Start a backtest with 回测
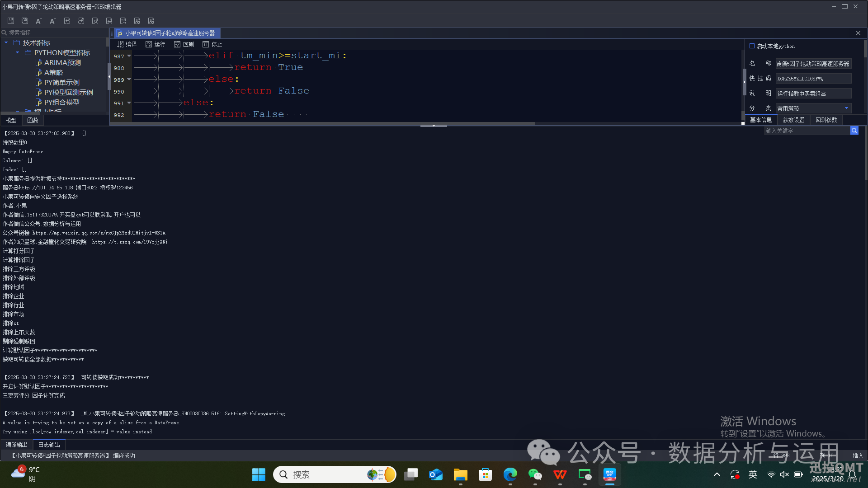The image size is (868, 488). click(184, 44)
